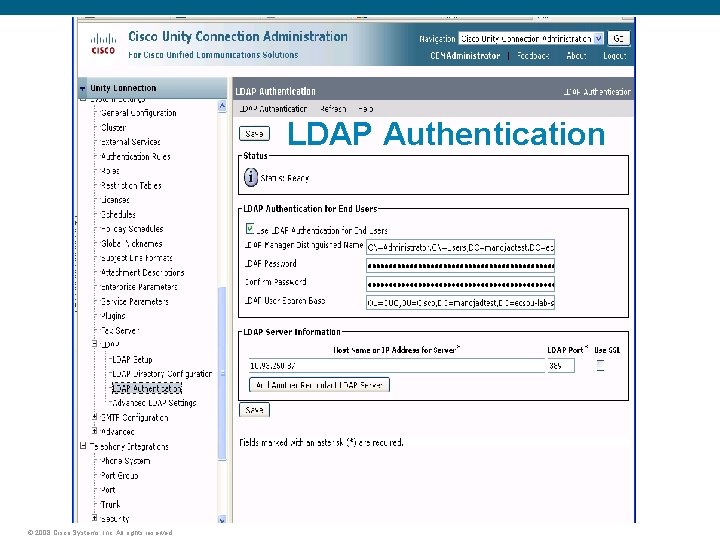Click the About link
This screenshot has width=720, height=540.
coord(576,56)
